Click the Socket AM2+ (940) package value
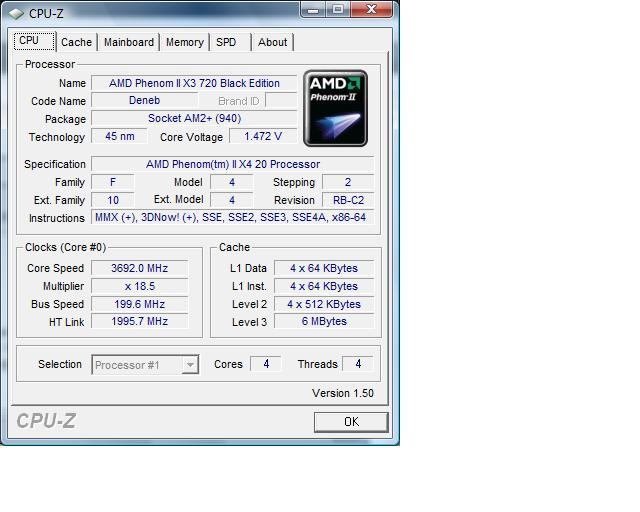Viewport: 640px width, 512px height. [x=194, y=118]
